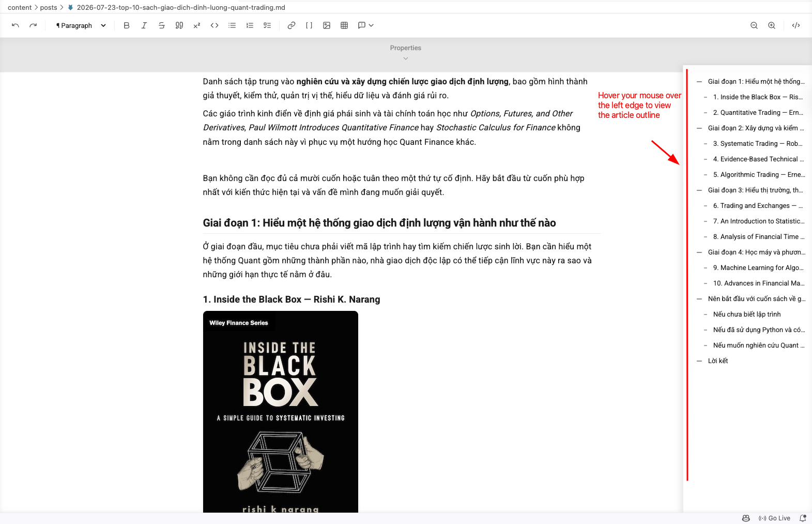Jump to outline item 'Giai đoạn 4: Học máy và phương'
The image size is (812, 524).
point(757,252)
